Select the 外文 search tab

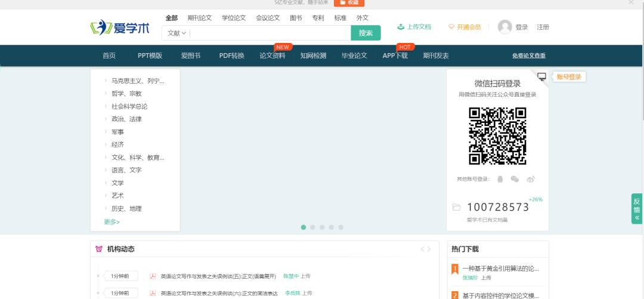pos(363,18)
